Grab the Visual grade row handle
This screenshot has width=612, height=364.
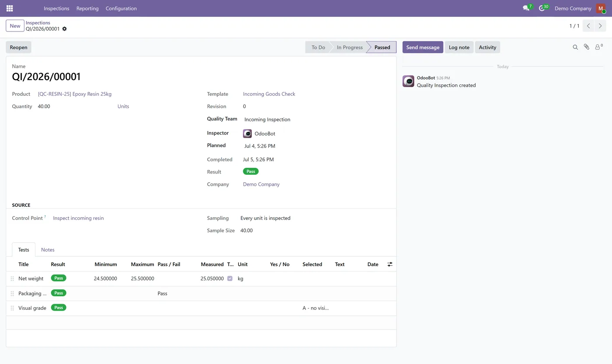(12, 308)
